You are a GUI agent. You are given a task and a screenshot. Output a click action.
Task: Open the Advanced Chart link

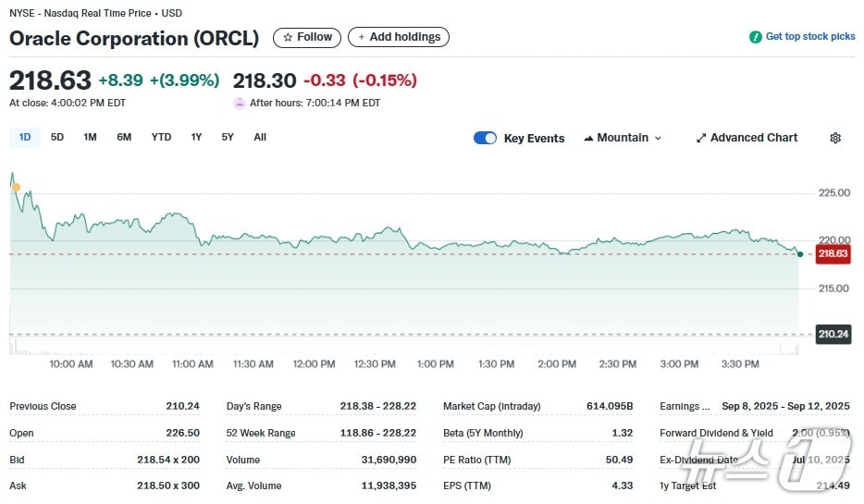pos(753,138)
